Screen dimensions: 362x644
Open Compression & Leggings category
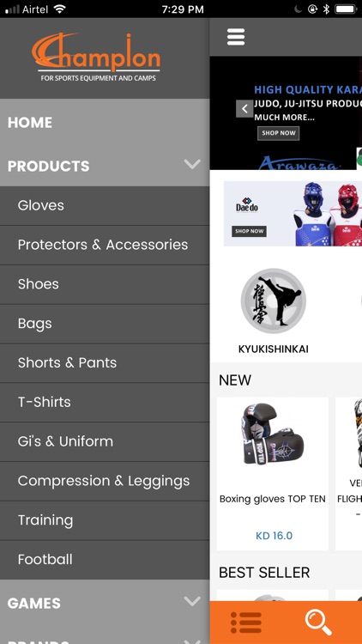[105, 481]
